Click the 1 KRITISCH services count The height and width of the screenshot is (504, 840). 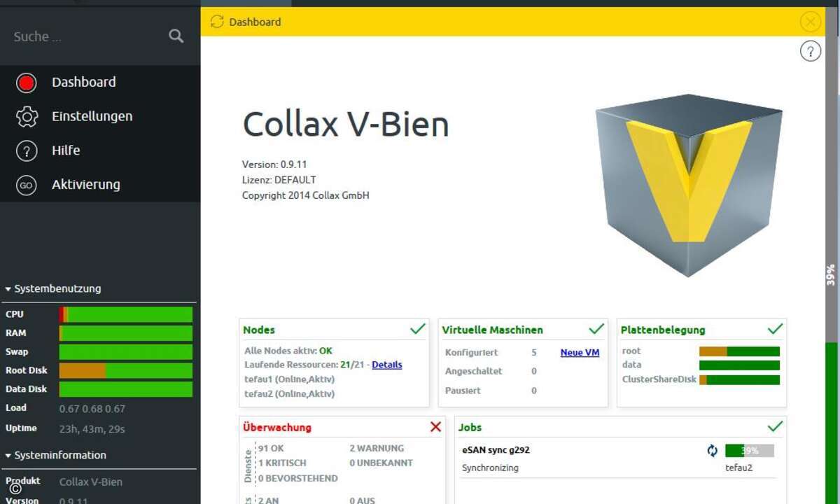(282, 463)
